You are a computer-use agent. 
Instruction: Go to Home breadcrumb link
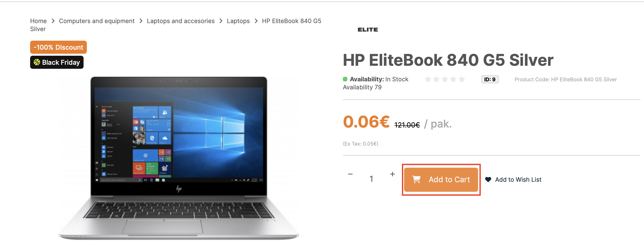(x=38, y=21)
